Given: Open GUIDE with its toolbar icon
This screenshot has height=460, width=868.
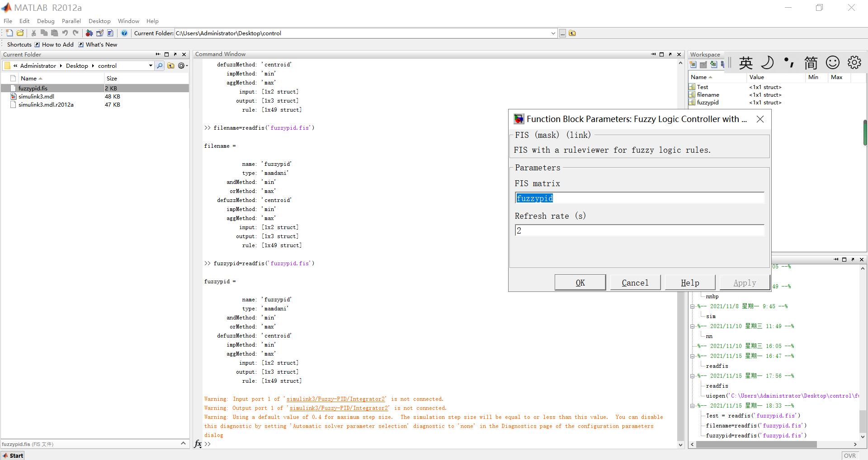Looking at the screenshot, I should pos(100,33).
